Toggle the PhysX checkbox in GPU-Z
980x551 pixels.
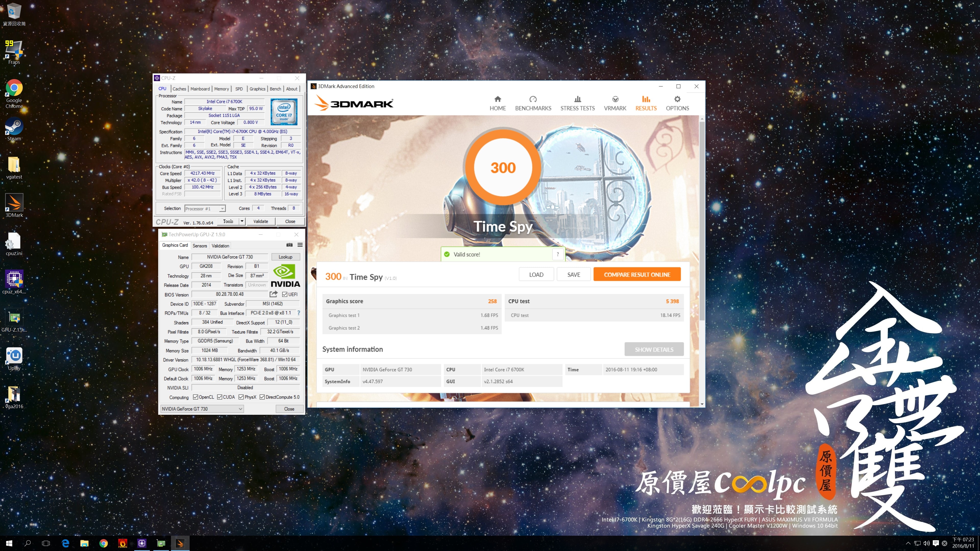pos(241,397)
